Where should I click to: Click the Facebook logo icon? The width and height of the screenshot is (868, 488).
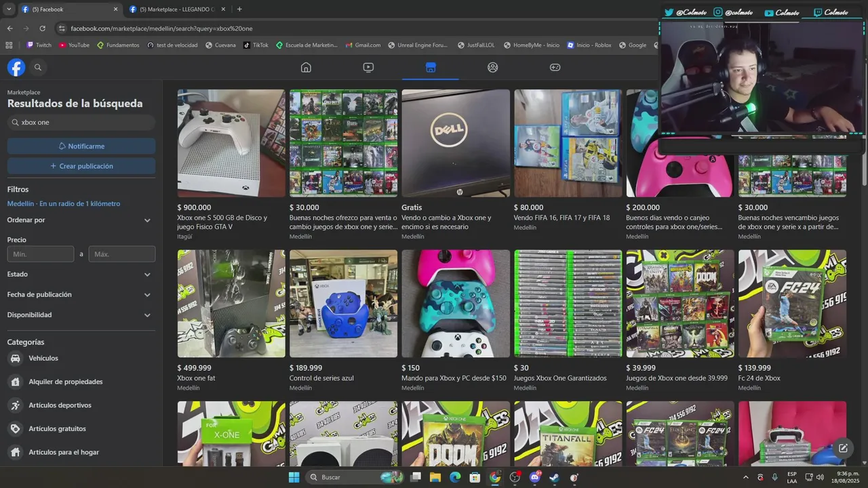[16, 67]
